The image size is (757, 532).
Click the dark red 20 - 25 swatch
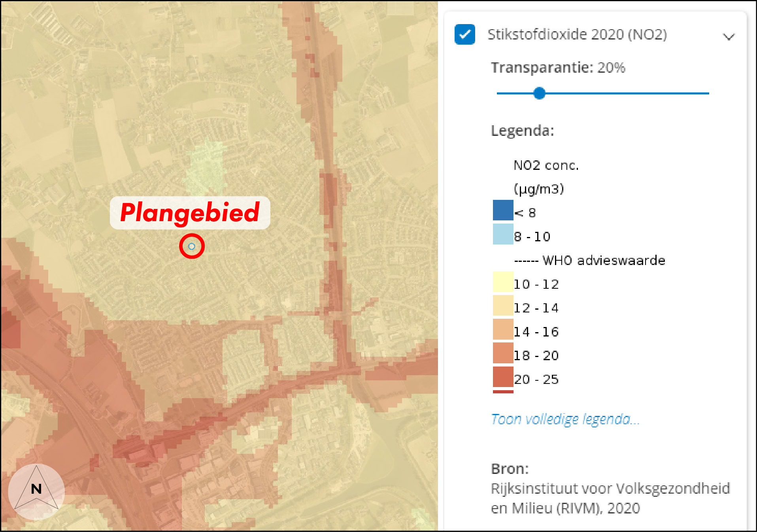[x=503, y=377]
